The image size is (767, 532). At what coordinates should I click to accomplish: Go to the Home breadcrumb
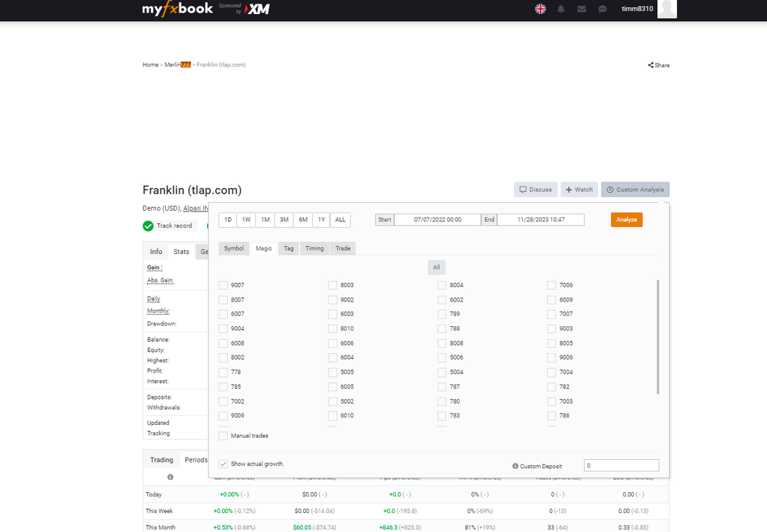point(150,65)
